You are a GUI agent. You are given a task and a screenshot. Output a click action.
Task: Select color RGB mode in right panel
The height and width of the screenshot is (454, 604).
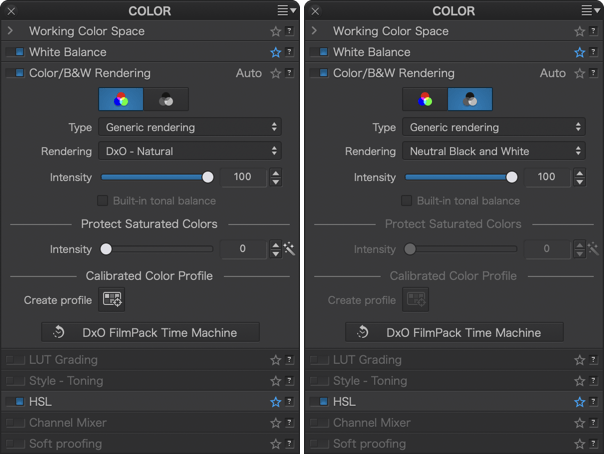pyautogui.click(x=425, y=99)
